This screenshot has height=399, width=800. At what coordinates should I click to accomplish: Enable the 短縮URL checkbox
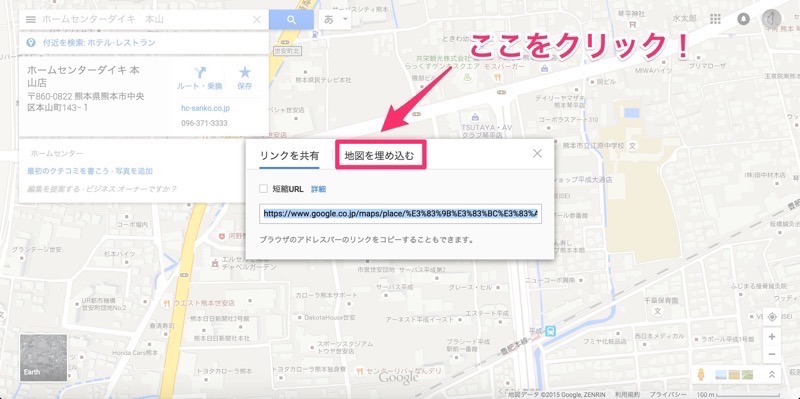(263, 189)
